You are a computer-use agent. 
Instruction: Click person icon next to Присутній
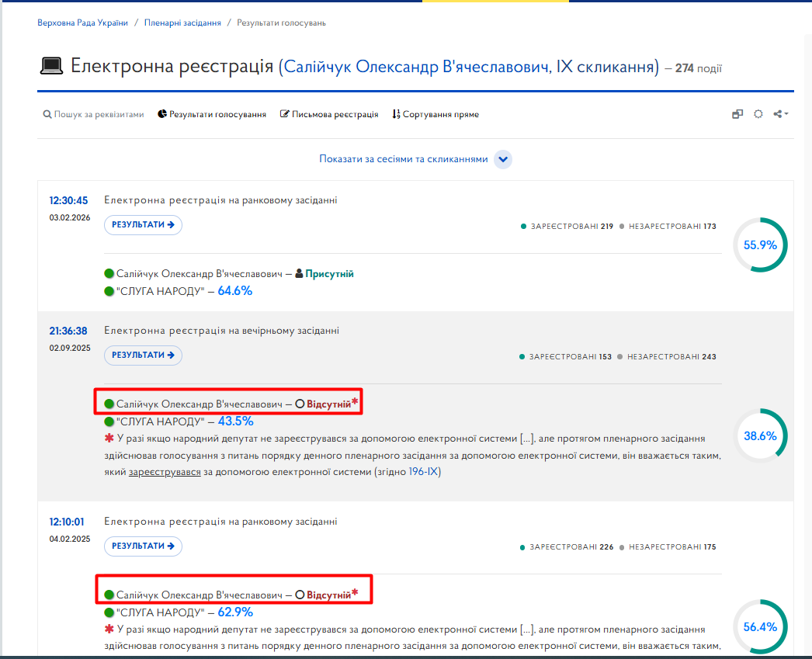pos(299,274)
